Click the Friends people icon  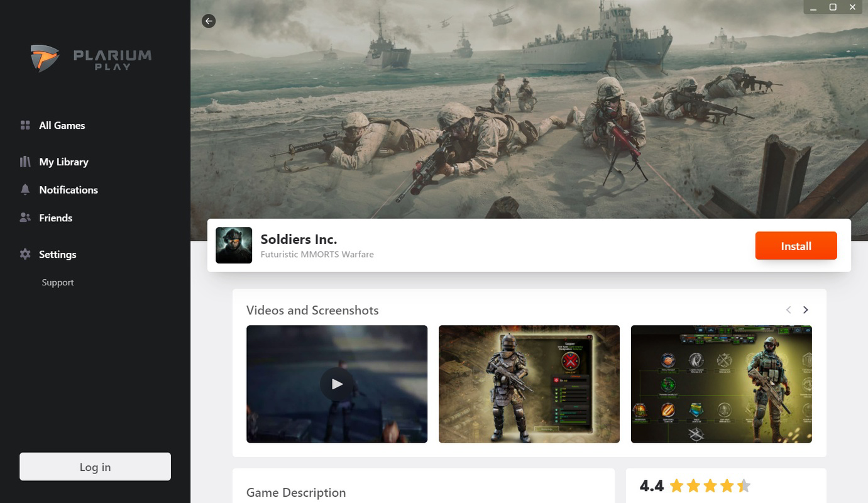(25, 218)
